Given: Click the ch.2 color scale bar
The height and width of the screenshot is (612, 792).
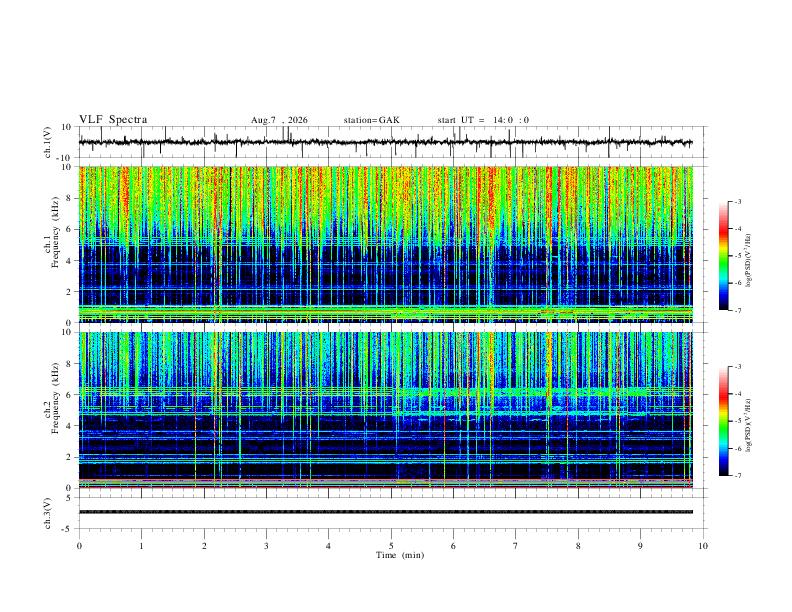Looking at the screenshot, I should click(723, 421).
